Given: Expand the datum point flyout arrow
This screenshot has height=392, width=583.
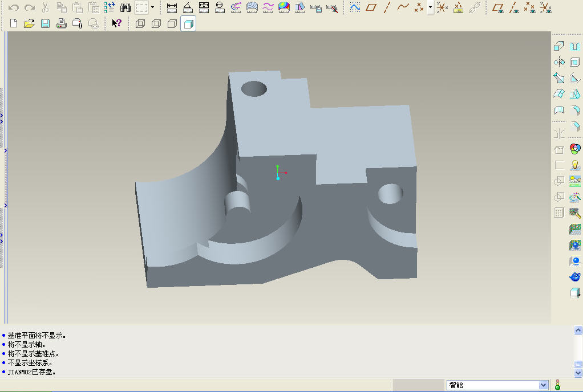Looking at the screenshot, I should pyautogui.click(x=430, y=7).
